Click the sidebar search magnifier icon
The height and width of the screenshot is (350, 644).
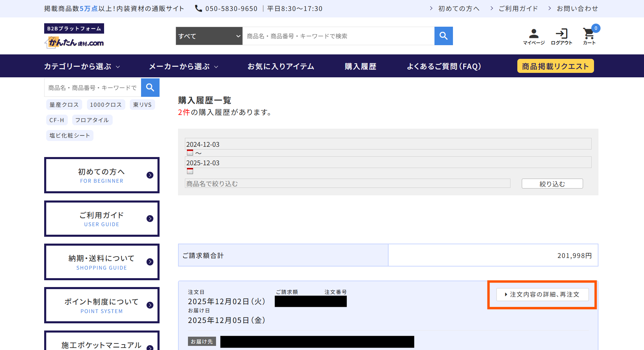[x=150, y=88]
